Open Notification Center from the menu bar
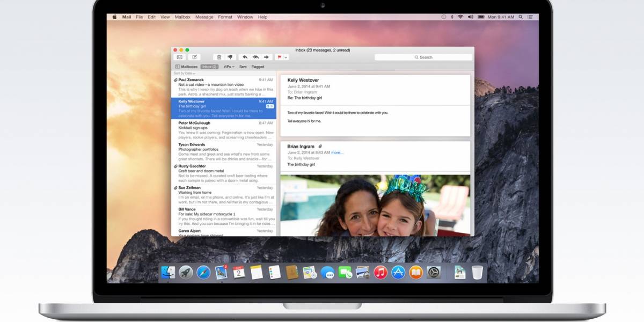 530,17
